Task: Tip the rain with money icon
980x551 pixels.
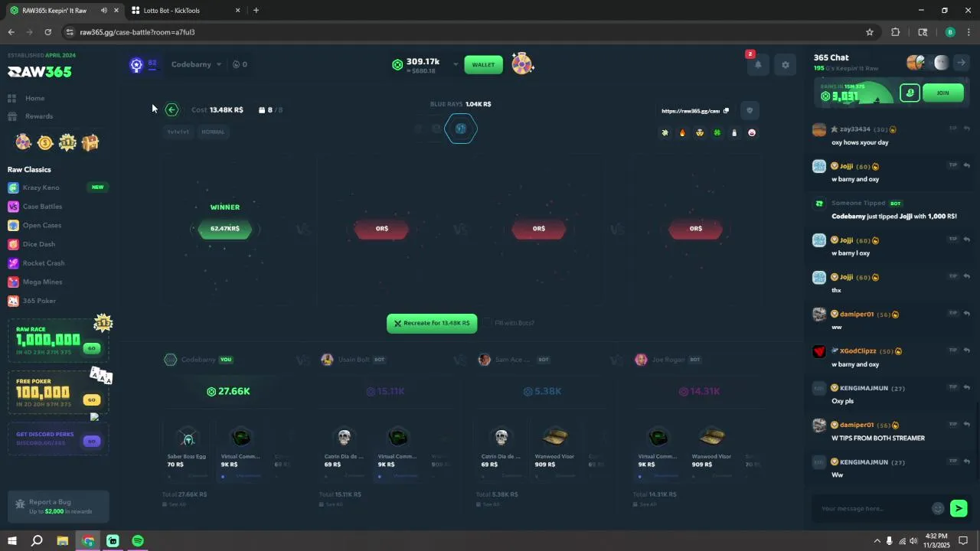Action: coord(910,93)
